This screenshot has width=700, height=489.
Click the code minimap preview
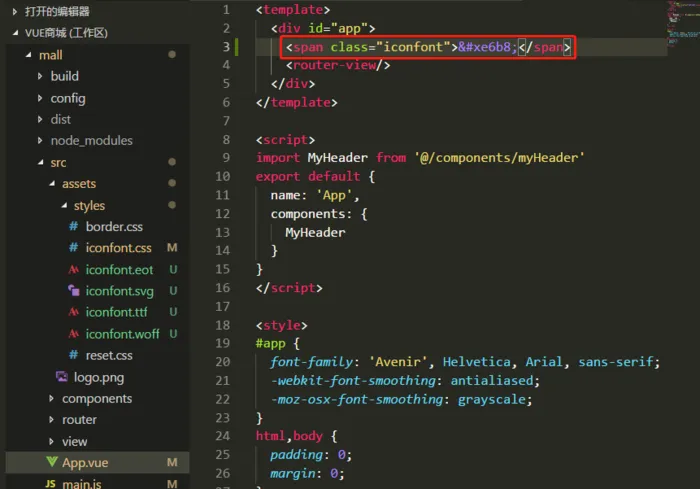[x=683, y=22]
